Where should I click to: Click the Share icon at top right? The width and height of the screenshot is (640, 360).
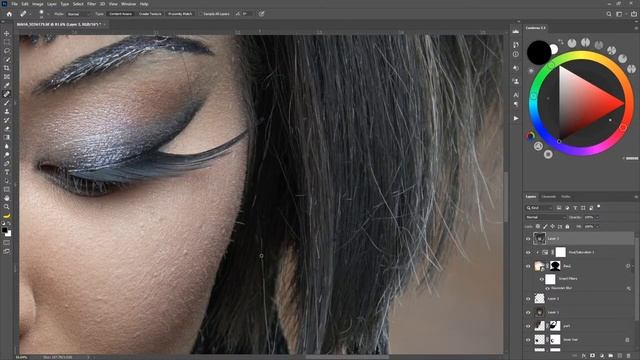[633, 14]
